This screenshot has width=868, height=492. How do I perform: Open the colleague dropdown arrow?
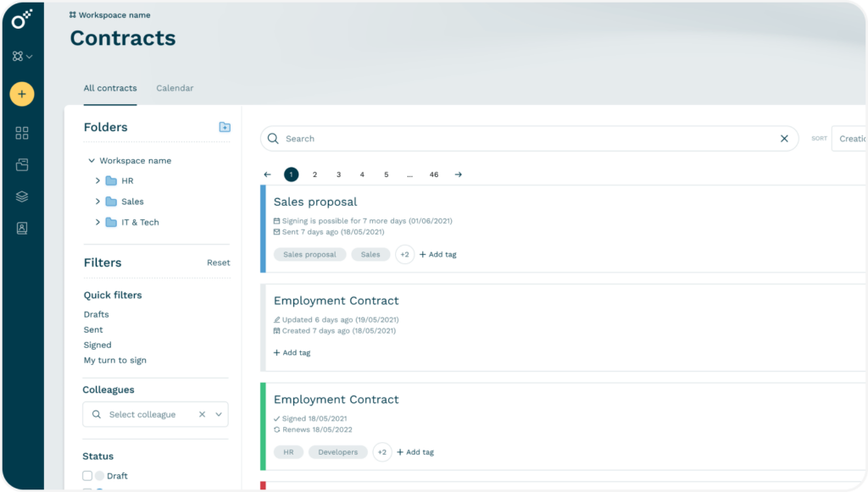coord(219,415)
